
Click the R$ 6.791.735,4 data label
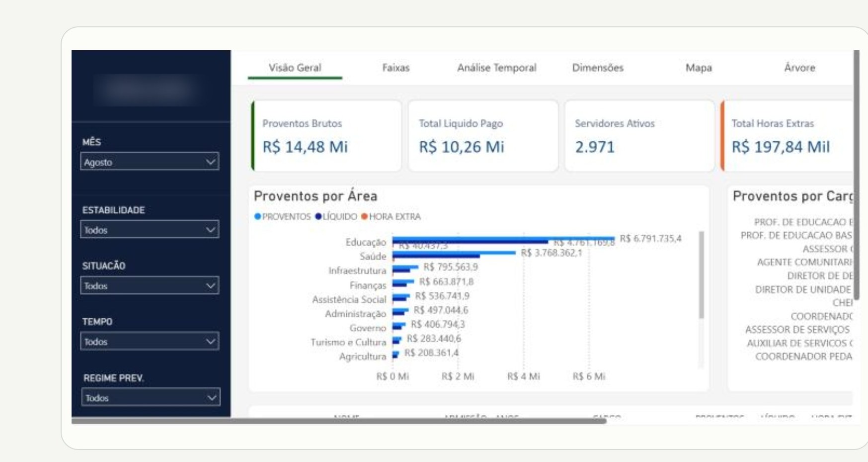650,239
